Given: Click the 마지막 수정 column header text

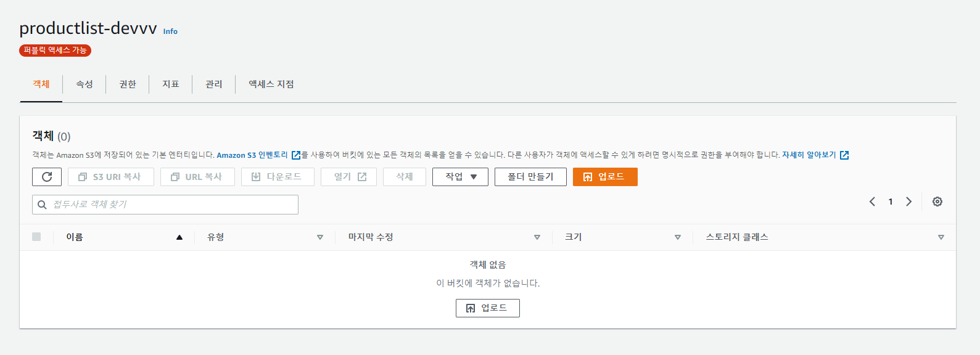Looking at the screenshot, I should [371, 237].
